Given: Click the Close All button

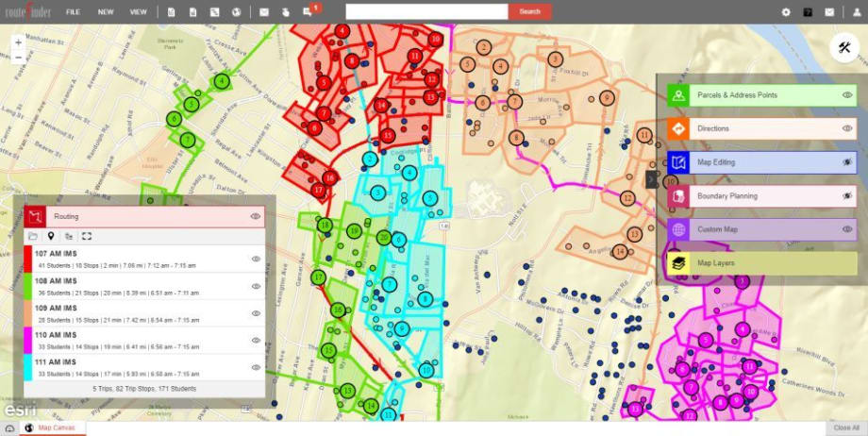Looking at the screenshot, I should tap(845, 428).
